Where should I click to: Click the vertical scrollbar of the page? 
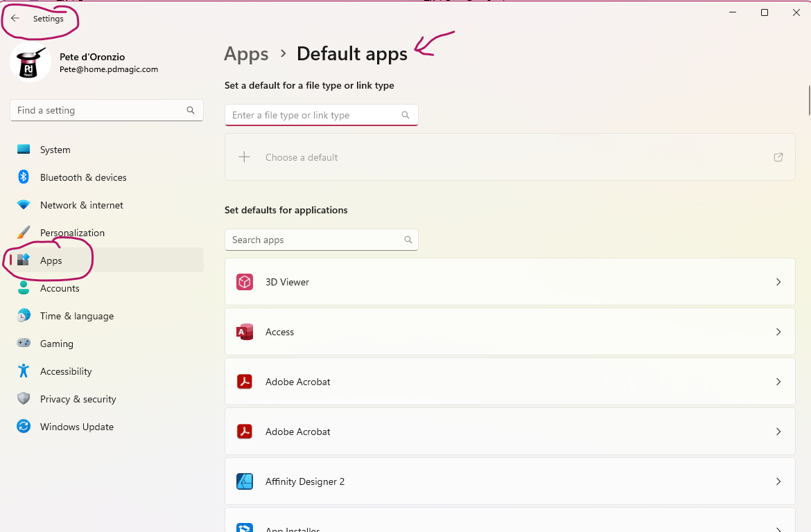[809, 100]
